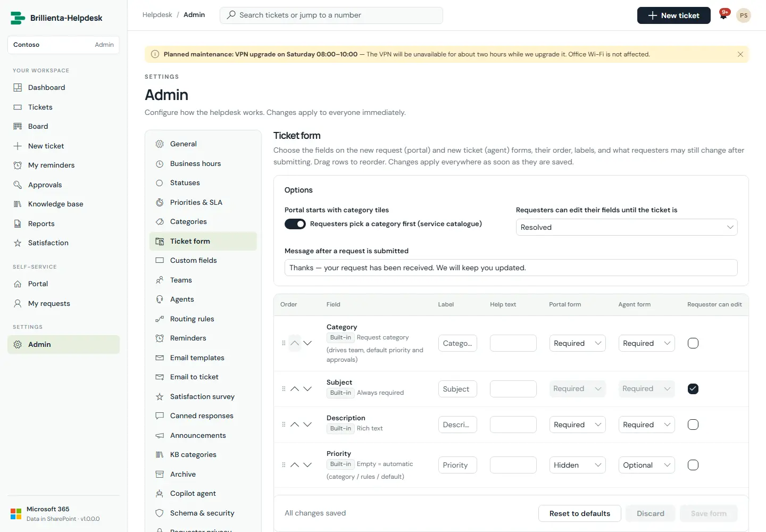This screenshot has height=532, width=766.
Task: Open the Resolved status dropdown
Action: 627,227
